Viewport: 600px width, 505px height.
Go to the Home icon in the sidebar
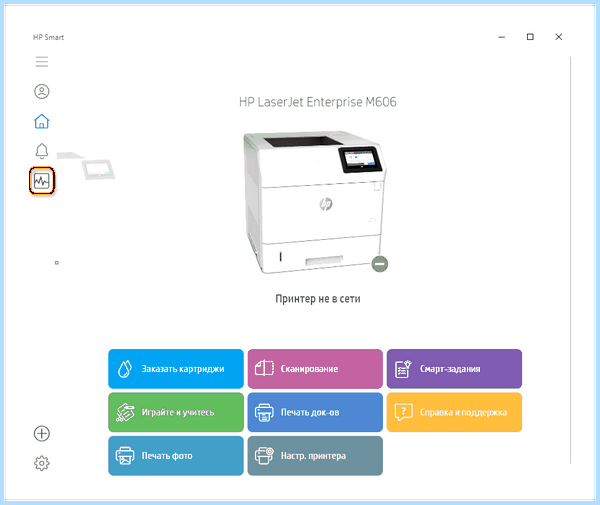pos(42,121)
